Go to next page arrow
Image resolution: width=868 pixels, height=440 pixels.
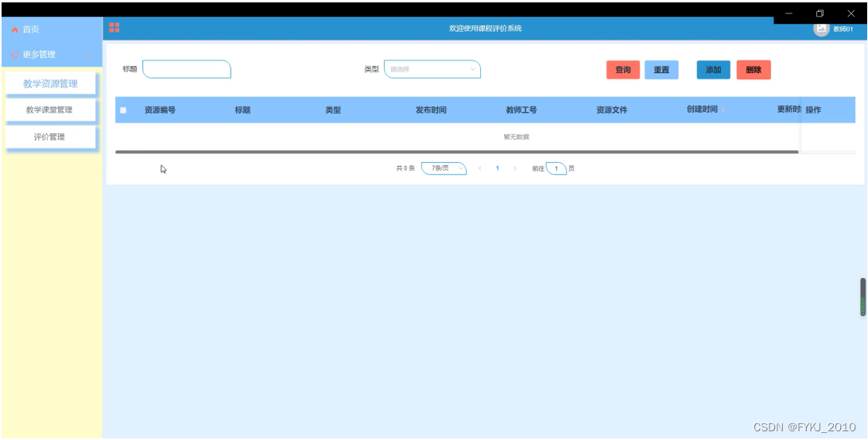[x=515, y=168]
